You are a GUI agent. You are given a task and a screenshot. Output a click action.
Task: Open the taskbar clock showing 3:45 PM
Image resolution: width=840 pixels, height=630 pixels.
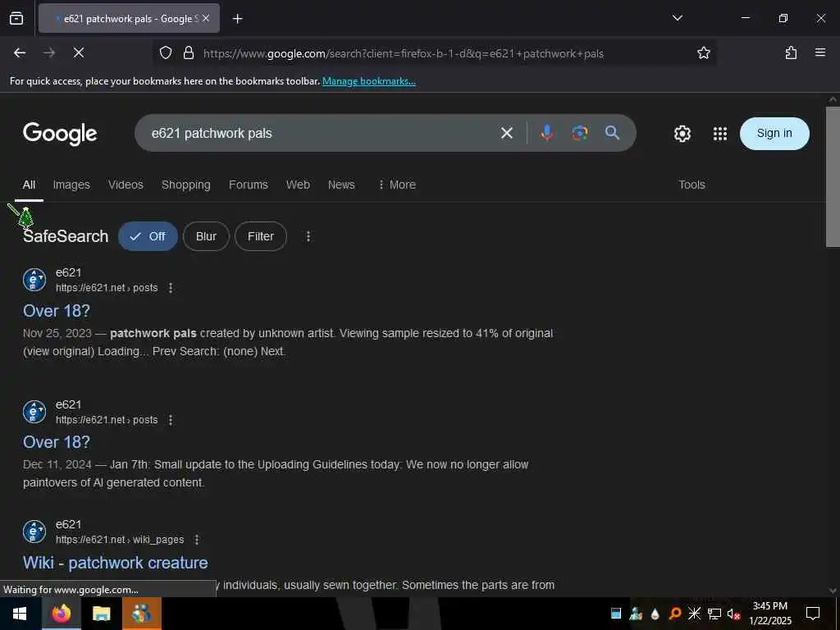[x=769, y=614]
